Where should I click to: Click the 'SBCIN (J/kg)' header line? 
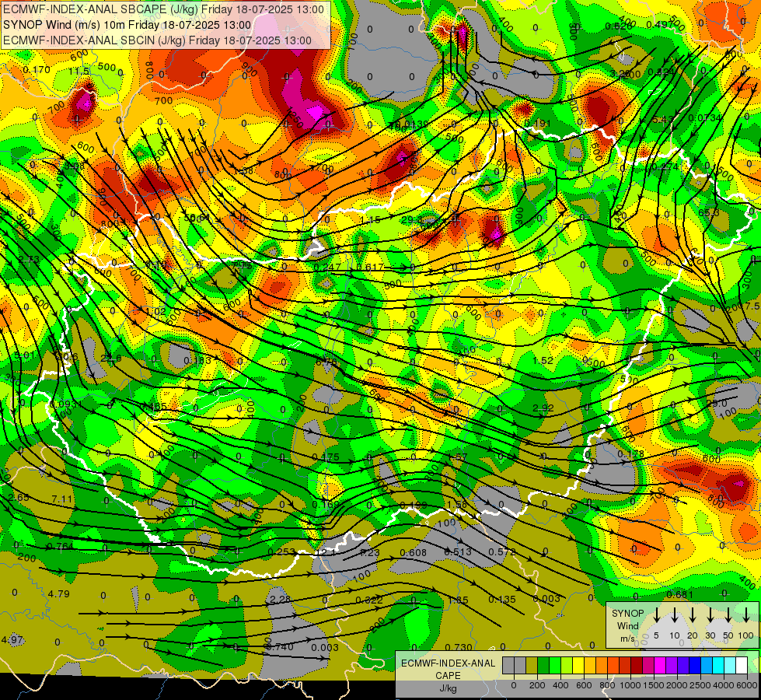coord(157,40)
